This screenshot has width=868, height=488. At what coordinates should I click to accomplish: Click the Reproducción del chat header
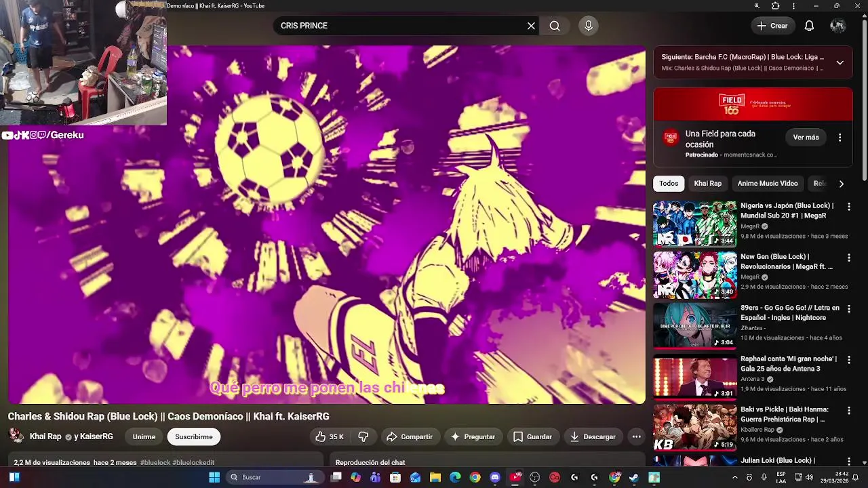(370, 462)
